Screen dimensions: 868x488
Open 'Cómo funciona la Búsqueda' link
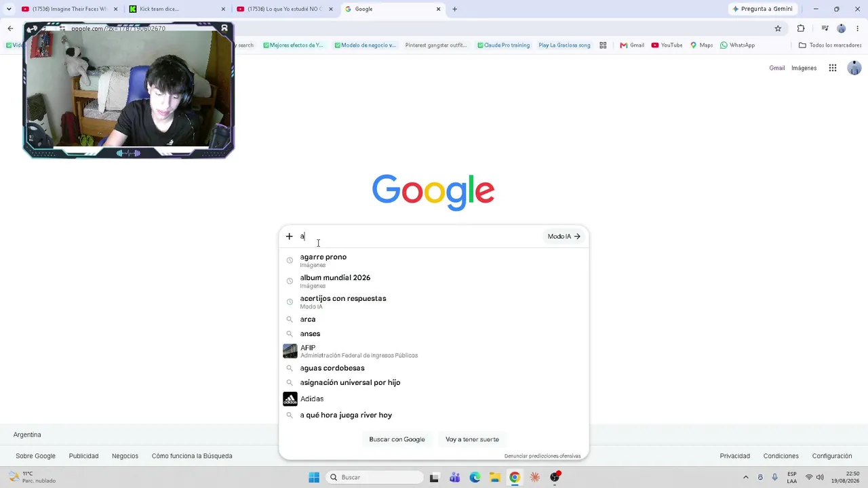192,456
